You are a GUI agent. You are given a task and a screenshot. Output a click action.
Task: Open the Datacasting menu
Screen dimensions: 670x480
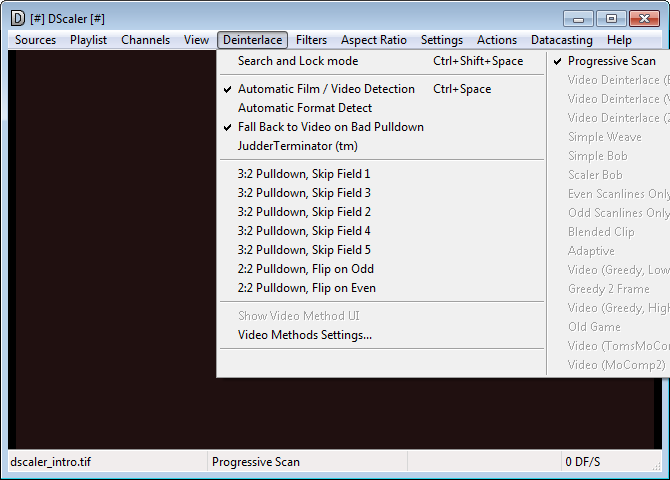pos(561,40)
